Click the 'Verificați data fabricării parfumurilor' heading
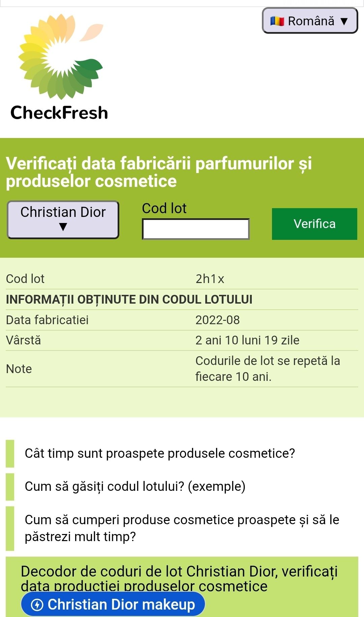 (159, 172)
